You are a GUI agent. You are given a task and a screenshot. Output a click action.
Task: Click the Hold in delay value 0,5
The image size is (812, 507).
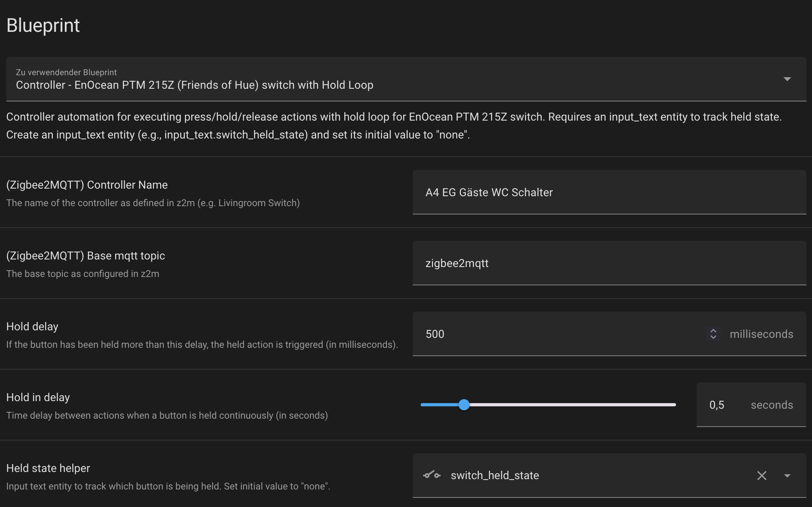pyautogui.click(x=717, y=405)
